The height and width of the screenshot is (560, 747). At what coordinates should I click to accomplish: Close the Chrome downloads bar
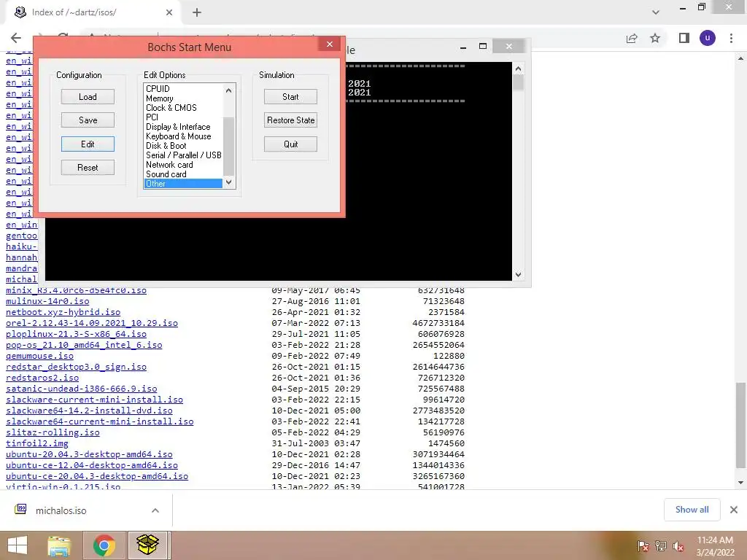pos(734,510)
